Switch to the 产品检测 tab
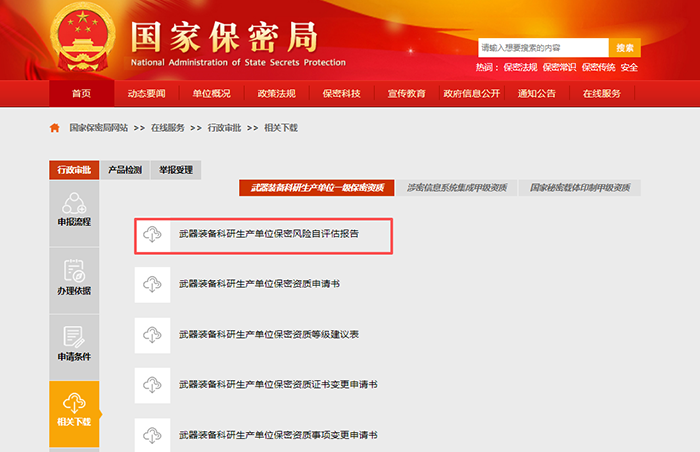Viewport: 700px width, 452px height. pyautogui.click(x=125, y=170)
